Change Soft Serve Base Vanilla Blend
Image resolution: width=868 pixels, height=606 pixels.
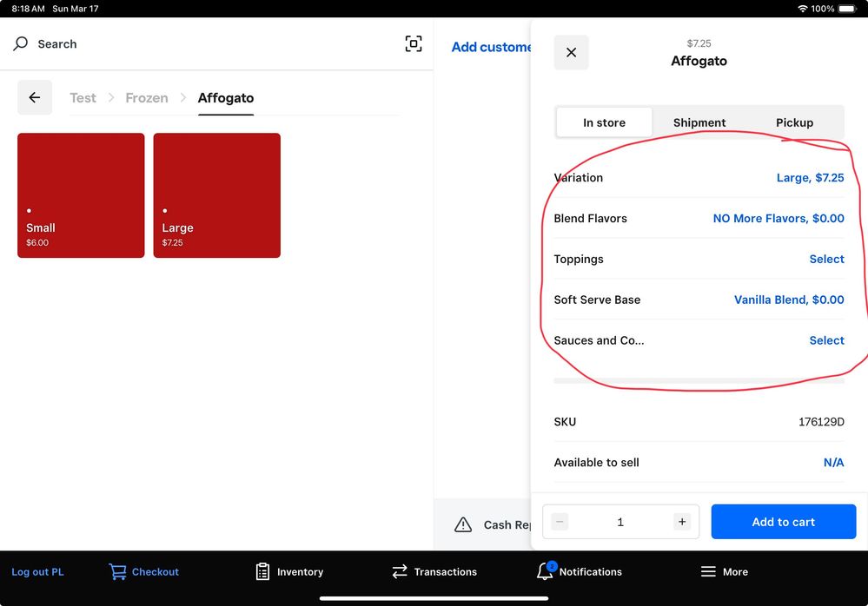point(789,300)
